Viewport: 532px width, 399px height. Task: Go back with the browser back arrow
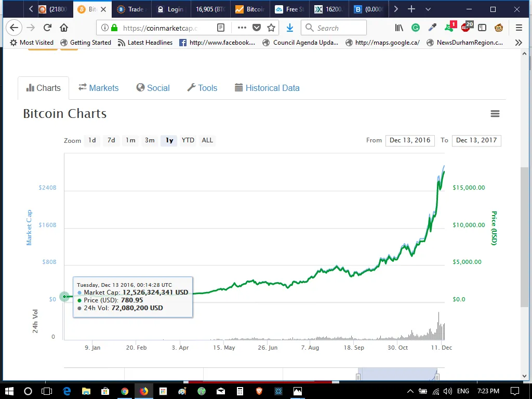pos(14,28)
